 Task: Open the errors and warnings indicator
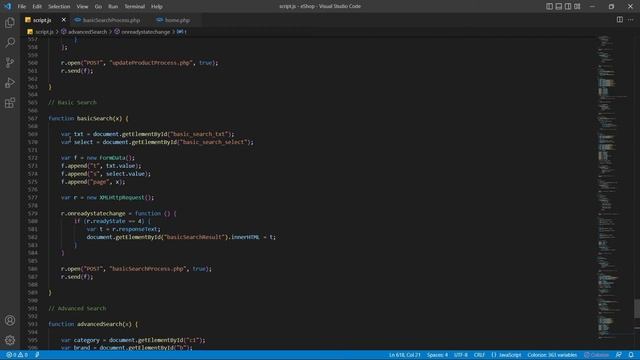click(x=17, y=355)
